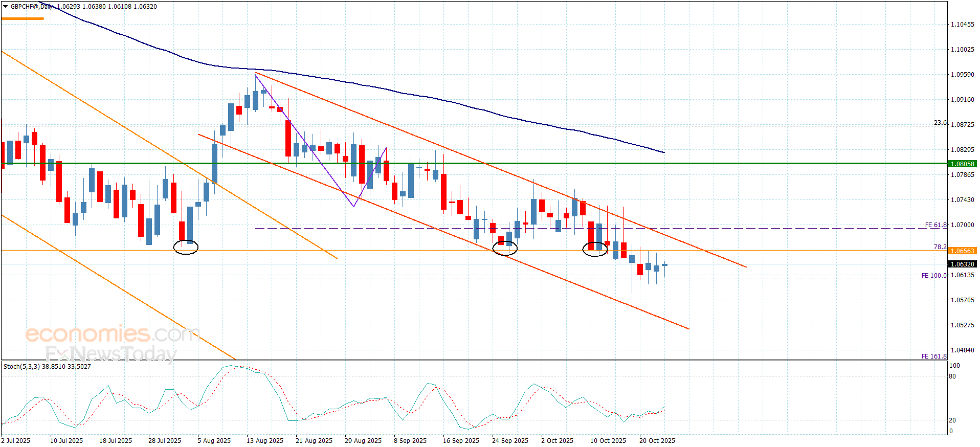
Task: Click the 20 Oct 2025 date label
Action: point(657,441)
